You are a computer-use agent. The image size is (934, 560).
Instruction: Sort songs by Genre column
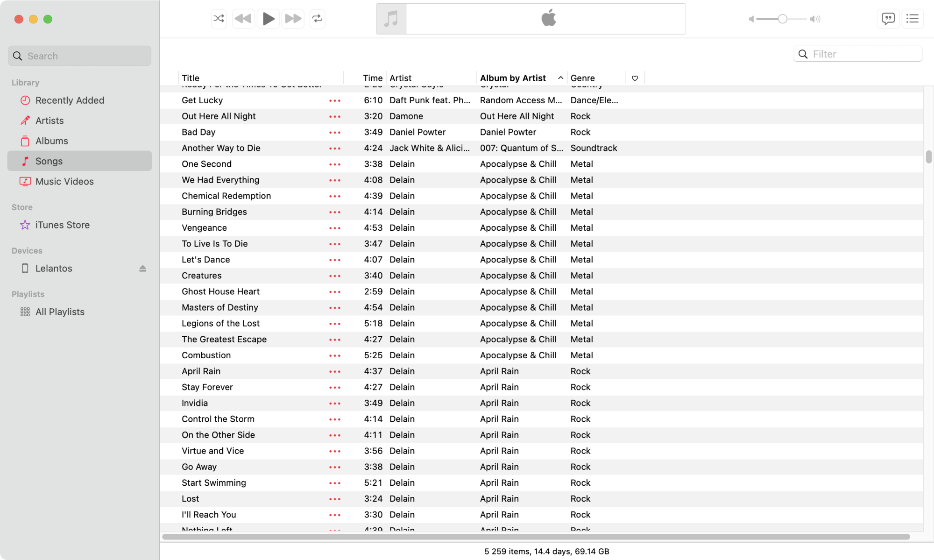[x=582, y=78]
